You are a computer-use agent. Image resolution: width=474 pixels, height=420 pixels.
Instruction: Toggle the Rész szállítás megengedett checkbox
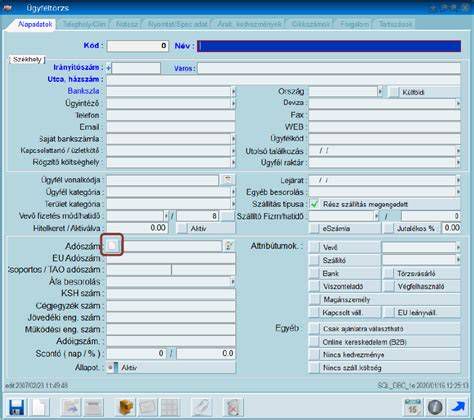(314, 204)
